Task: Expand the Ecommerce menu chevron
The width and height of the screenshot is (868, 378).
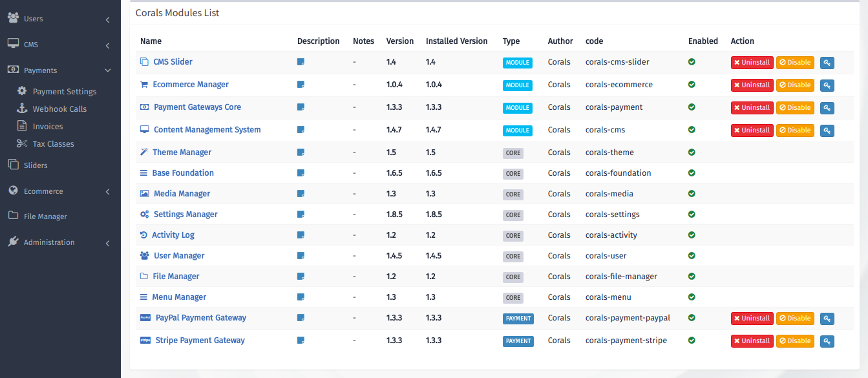Action: [x=107, y=192]
